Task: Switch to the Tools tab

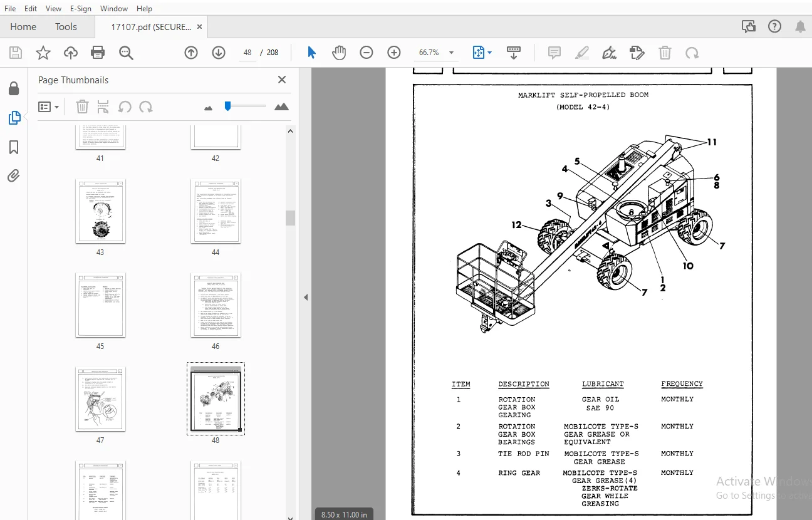Action: coord(66,26)
